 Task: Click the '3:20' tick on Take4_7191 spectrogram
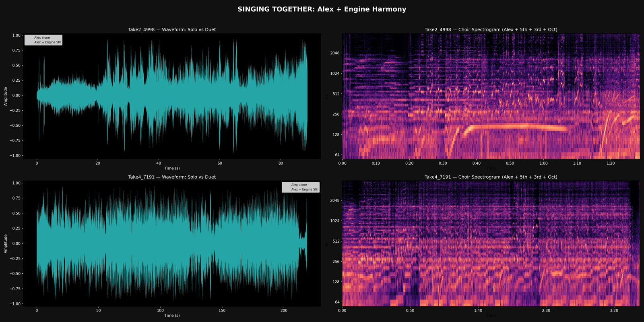(x=614, y=310)
